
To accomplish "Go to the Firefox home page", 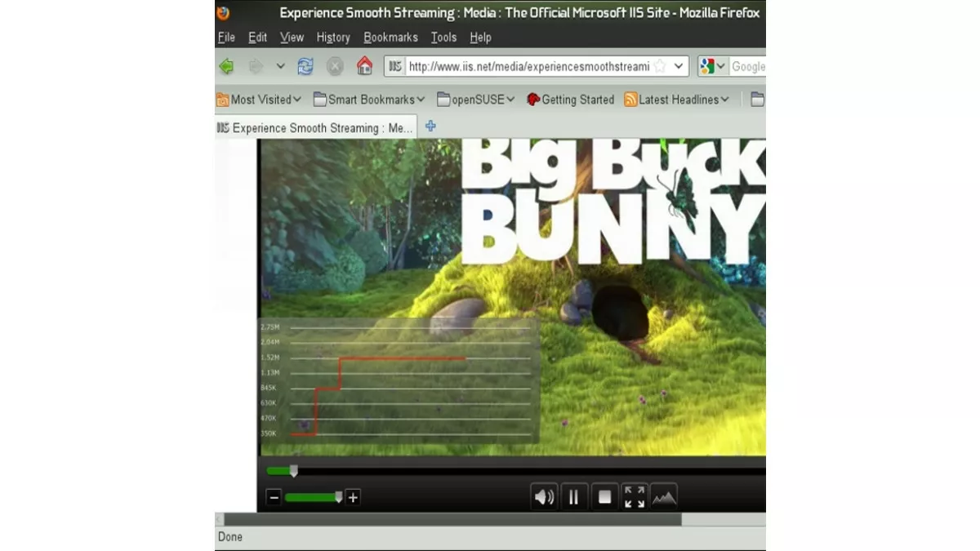I will tap(363, 66).
